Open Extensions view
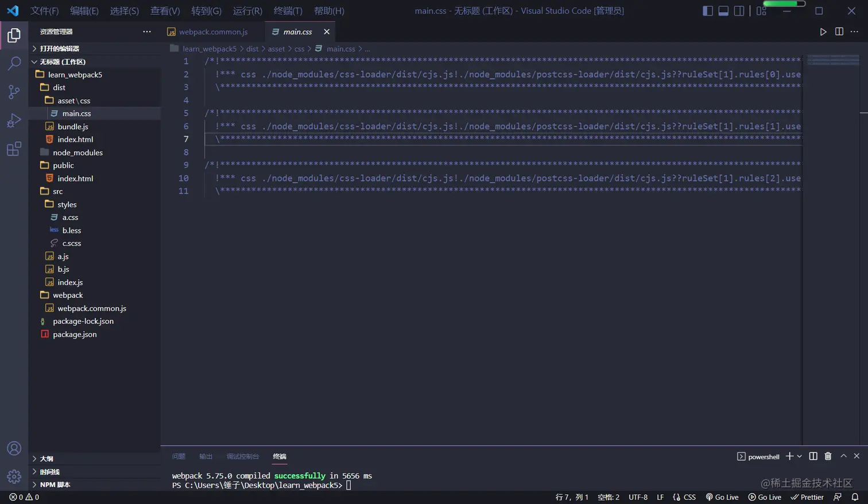 click(x=14, y=149)
